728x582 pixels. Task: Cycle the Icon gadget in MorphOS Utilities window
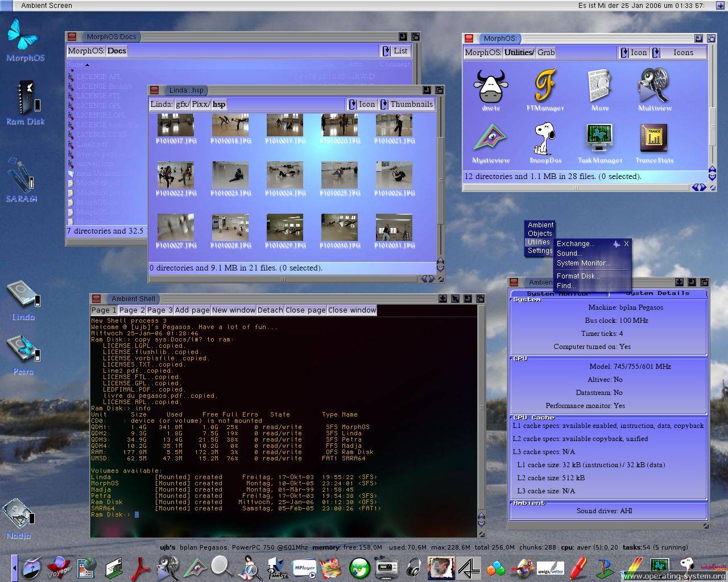[634, 52]
